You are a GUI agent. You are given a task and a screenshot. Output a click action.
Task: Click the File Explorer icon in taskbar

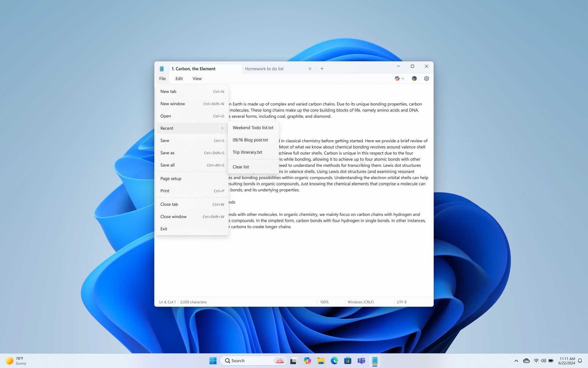point(321,360)
